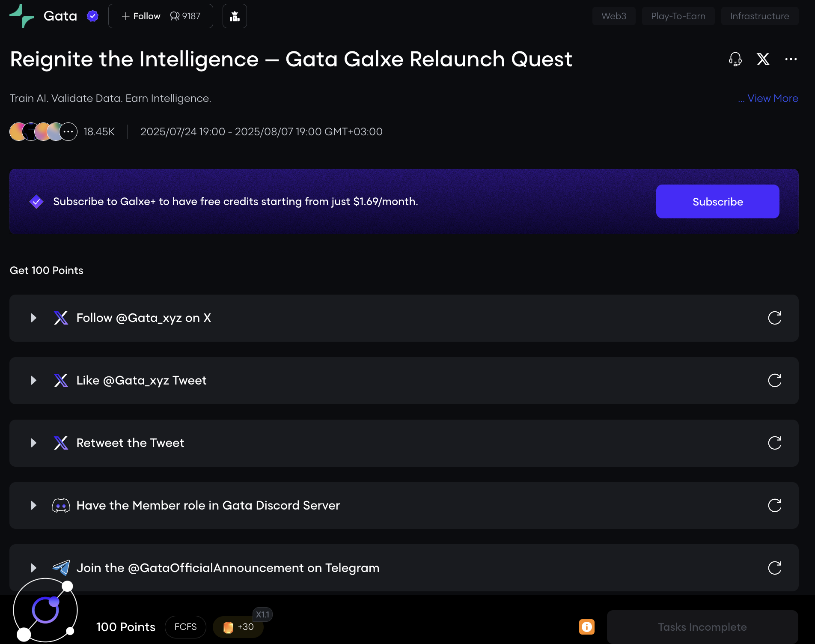Open the orbit reward badge icon
Viewport: 815px width, 644px height.
(45, 610)
